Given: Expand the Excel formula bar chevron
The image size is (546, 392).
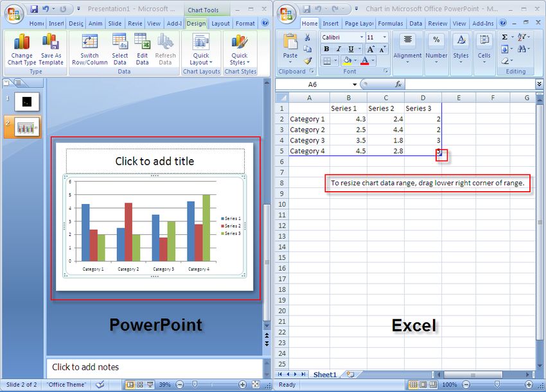Looking at the screenshot, I should point(539,84).
